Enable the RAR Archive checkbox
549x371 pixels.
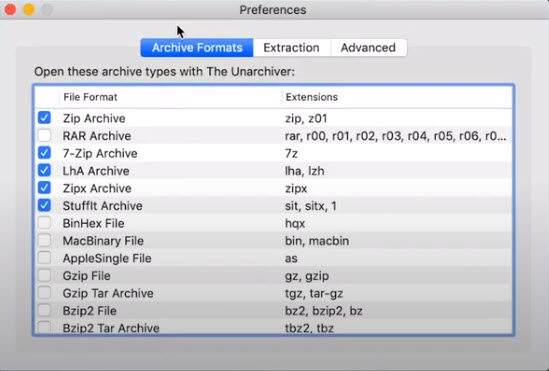pyautogui.click(x=44, y=135)
